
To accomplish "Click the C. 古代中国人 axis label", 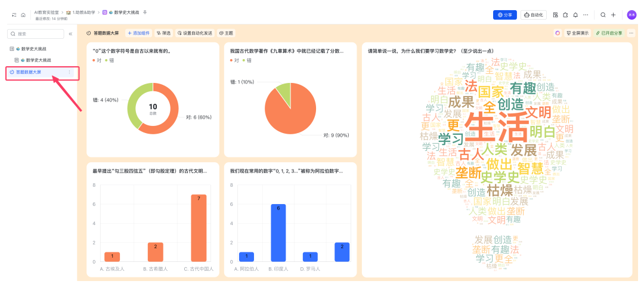I will (199, 269).
